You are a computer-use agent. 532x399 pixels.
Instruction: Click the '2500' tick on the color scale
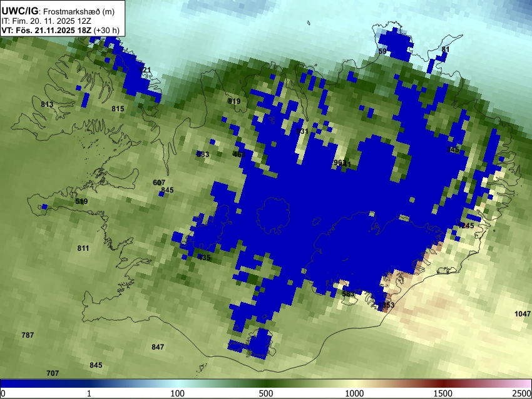pos(522,393)
